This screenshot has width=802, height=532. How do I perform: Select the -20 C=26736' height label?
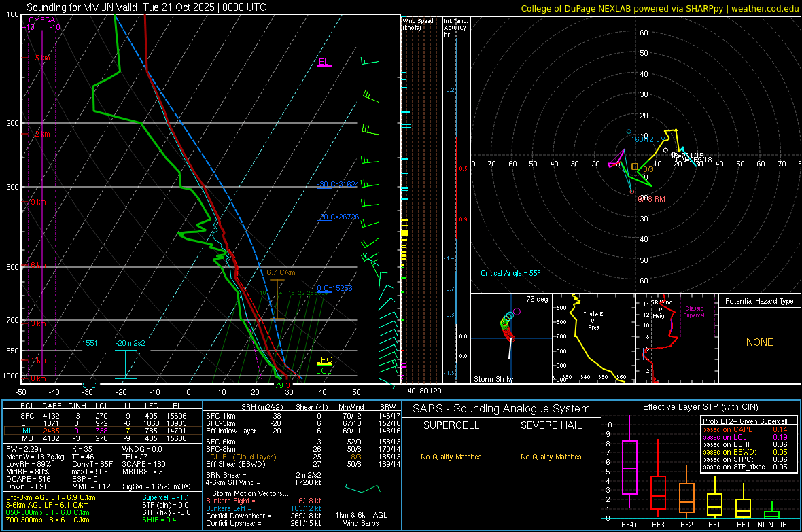pos(338,217)
